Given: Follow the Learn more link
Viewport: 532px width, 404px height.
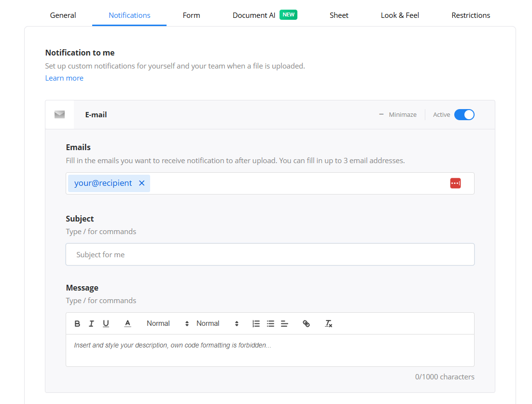Looking at the screenshot, I should (64, 78).
